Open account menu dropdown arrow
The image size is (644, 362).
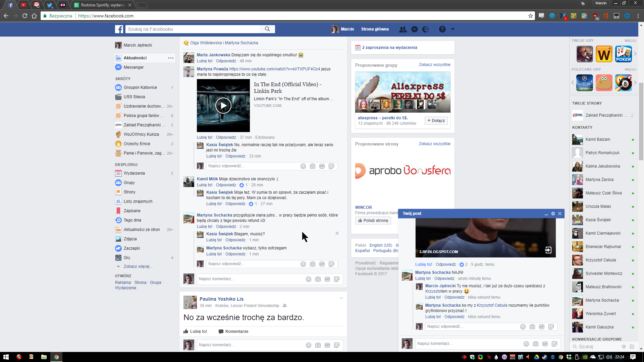tap(453, 29)
